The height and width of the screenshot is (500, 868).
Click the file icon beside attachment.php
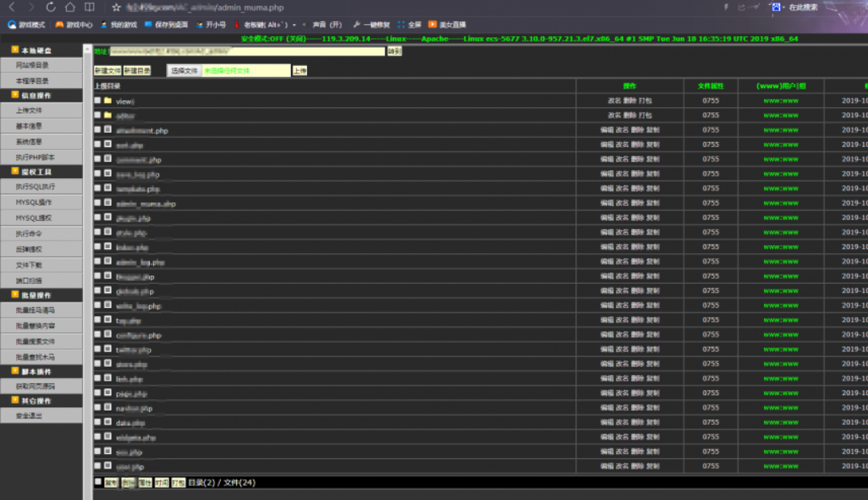pyautogui.click(x=108, y=130)
